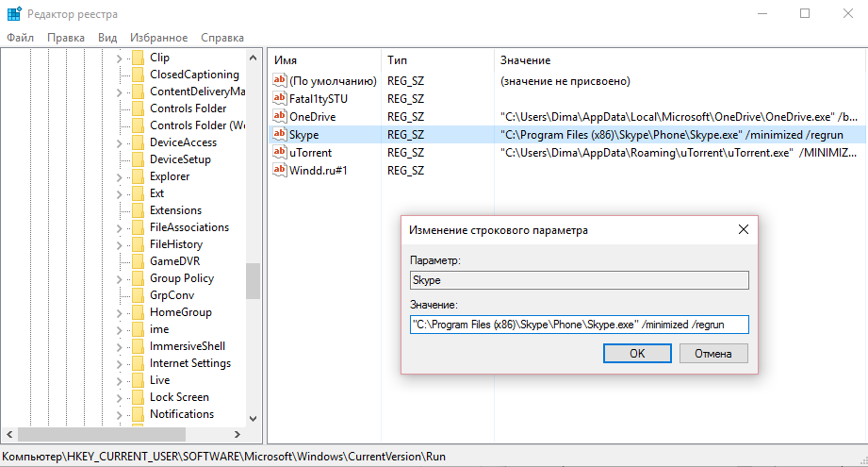The height and width of the screenshot is (467, 868).
Task: Click the horizontal scrollbar right arrow
Action: 237,434
